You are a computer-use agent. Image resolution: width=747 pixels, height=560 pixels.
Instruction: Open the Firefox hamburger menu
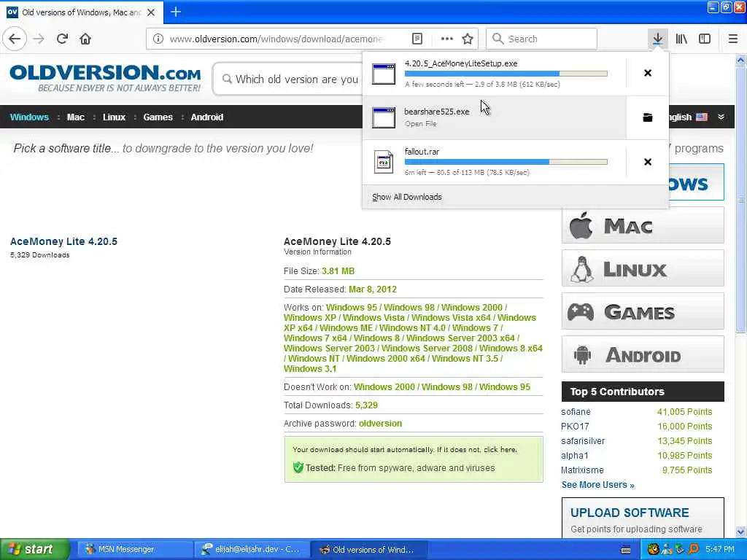point(733,39)
